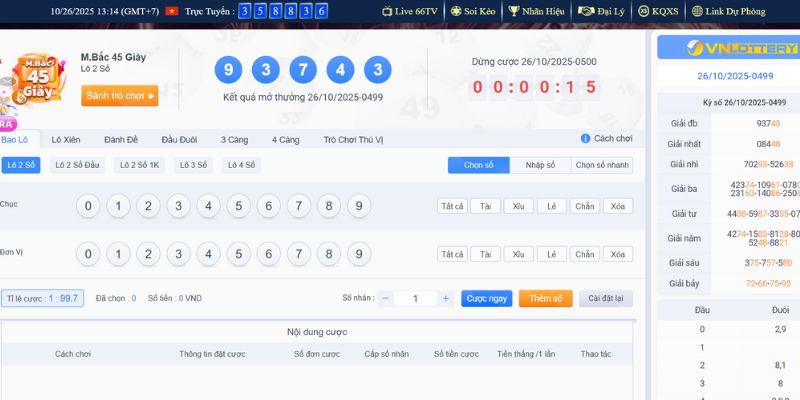Image resolution: width=800 pixels, height=400 pixels.
Task: Select Lô 2 Số 1K bet type
Action: pos(139,165)
